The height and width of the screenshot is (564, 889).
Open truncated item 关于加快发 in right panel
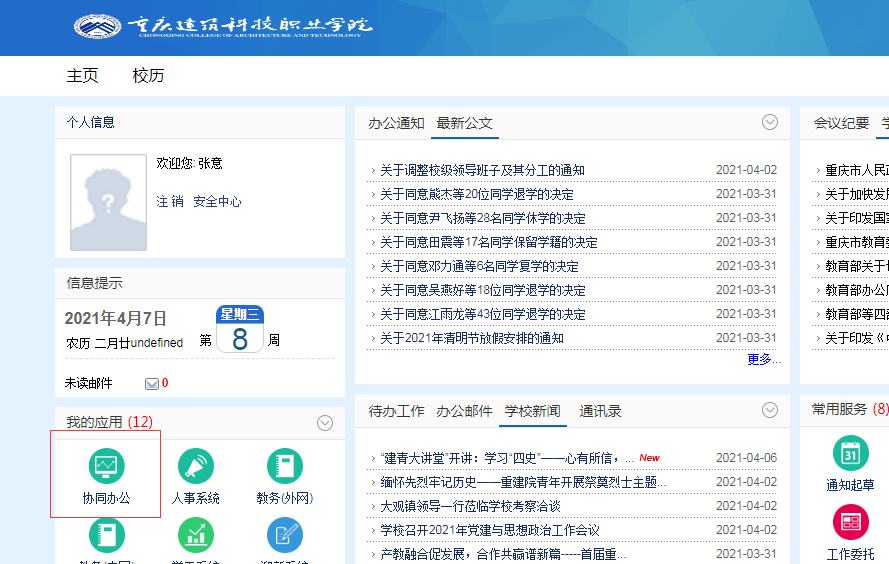tap(857, 194)
